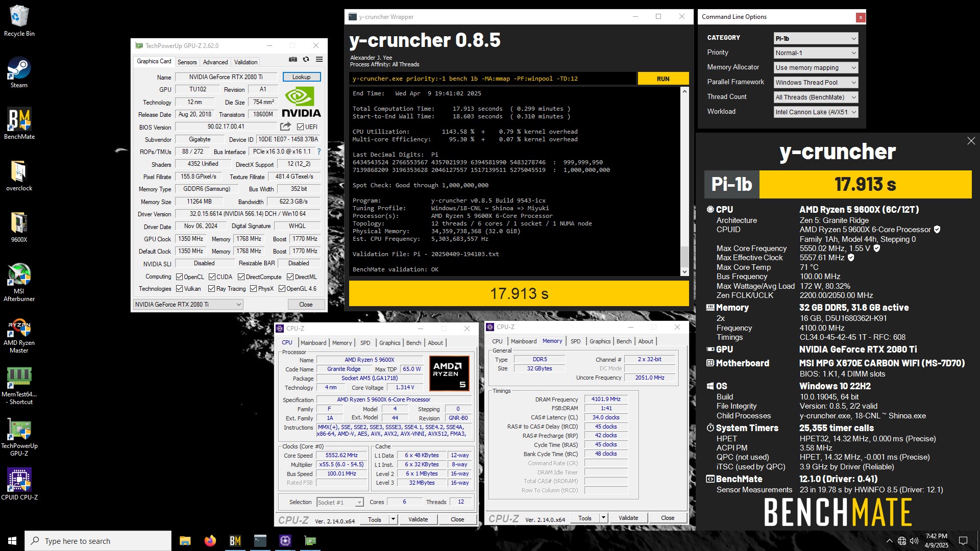Open the Thread Count dropdown
This screenshot has width=980, height=551.
[x=816, y=97]
